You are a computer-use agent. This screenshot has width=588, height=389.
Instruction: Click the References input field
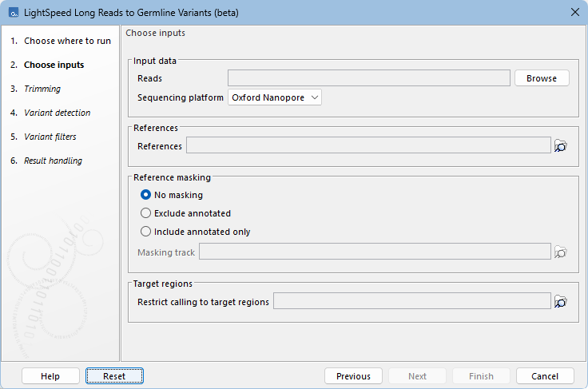368,145
